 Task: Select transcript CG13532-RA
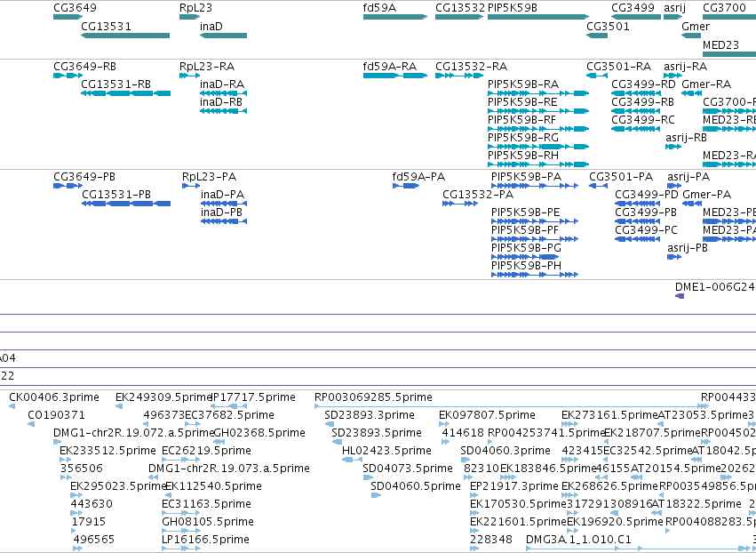pos(472,66)
